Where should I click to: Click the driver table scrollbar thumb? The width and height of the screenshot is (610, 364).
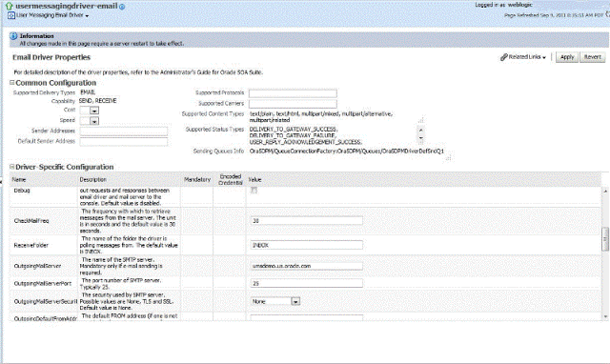coord(605,239)
